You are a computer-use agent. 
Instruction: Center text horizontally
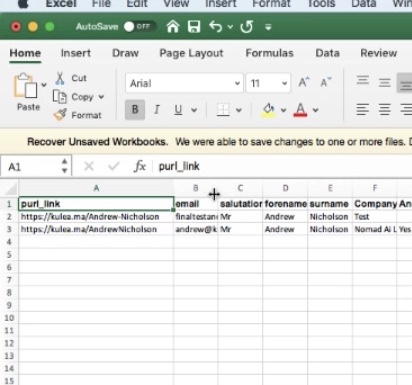click(384, 109)
